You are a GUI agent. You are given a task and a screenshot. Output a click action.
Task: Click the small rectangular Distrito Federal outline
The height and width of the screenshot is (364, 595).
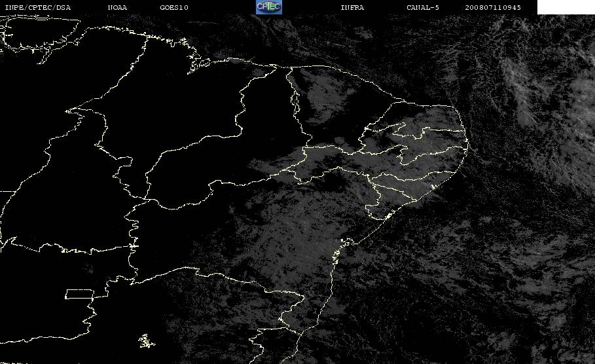(x=80, y=294)
